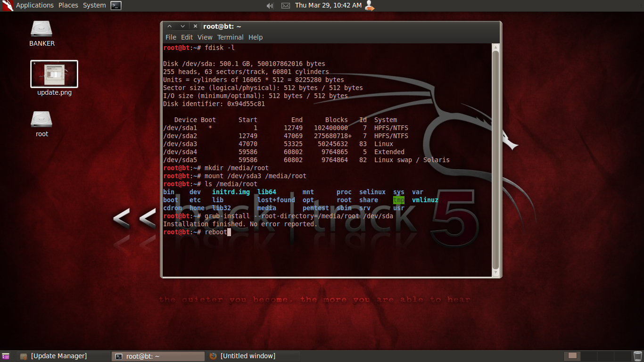Viewport: 644px width, 362px height.
Task: Open the Places menu
Action: coord(68,5)
